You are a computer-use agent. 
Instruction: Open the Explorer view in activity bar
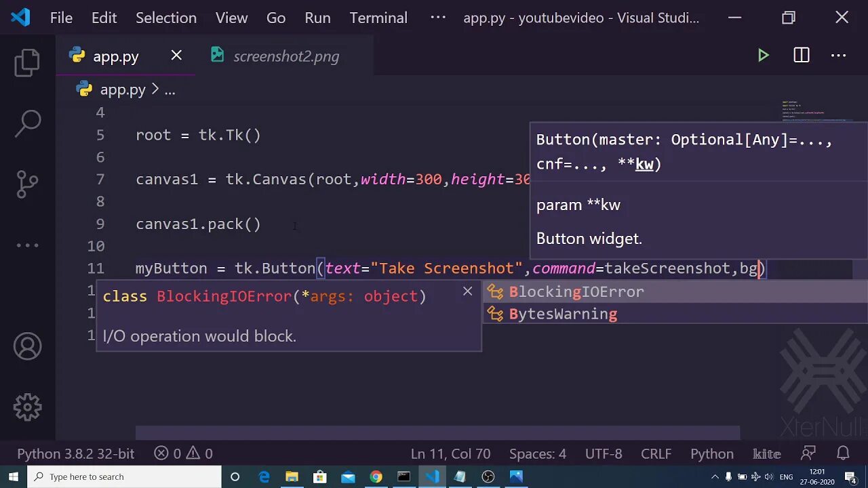[27, 62]
